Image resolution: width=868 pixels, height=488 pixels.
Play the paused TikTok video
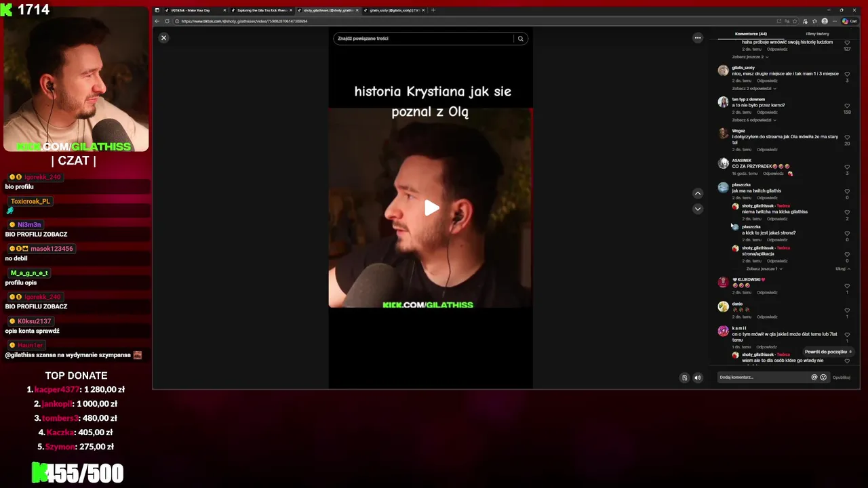(x=431, y=208)
